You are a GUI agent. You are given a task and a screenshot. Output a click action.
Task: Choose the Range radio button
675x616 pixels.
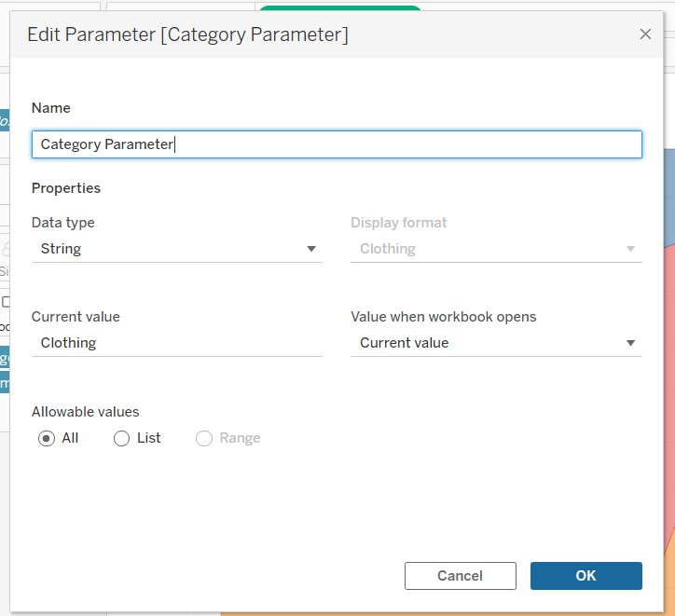(204, 438)
